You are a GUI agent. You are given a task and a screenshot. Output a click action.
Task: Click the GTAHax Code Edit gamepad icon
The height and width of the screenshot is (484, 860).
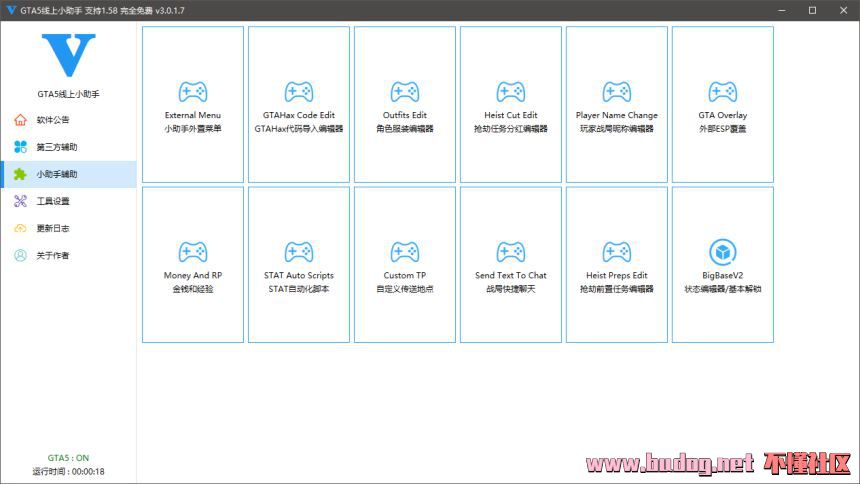[x=299, y=92]
